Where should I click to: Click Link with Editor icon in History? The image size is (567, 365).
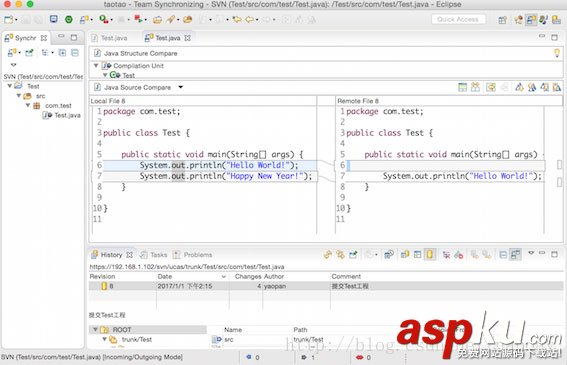pos(340,255)
